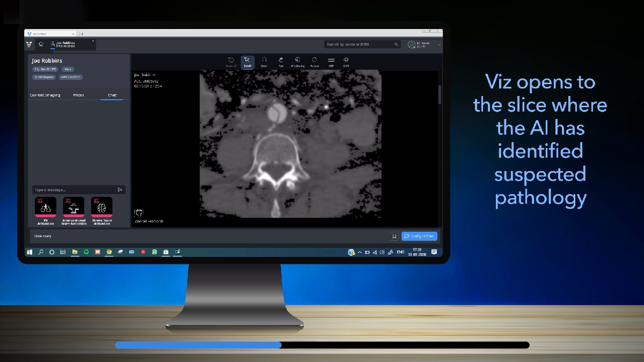
Task: Open Windows taskbar search
Action: (x=41, y=252)
